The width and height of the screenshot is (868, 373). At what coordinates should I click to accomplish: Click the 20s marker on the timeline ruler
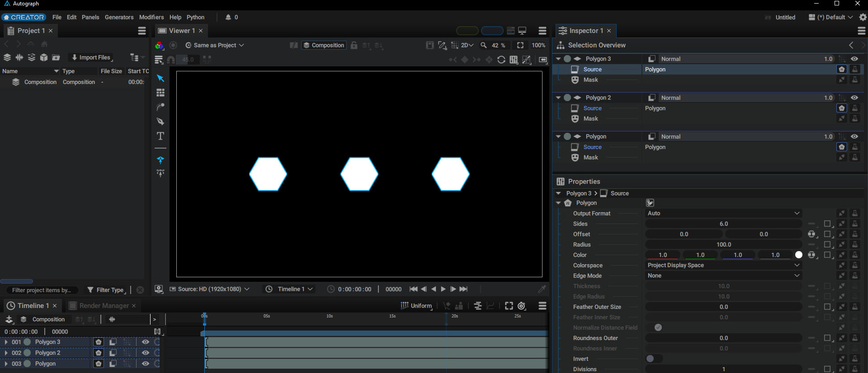455,316
